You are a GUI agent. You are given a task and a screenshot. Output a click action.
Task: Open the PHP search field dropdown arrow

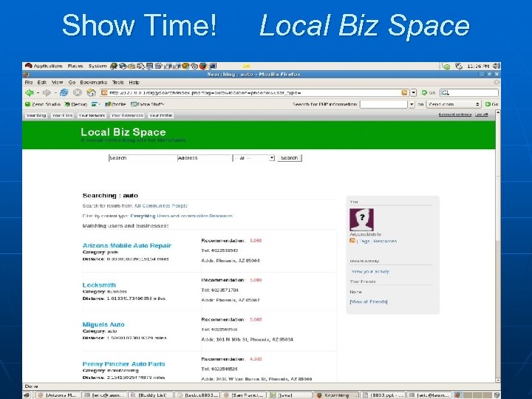pyautogui.click(x=412, y=104)
